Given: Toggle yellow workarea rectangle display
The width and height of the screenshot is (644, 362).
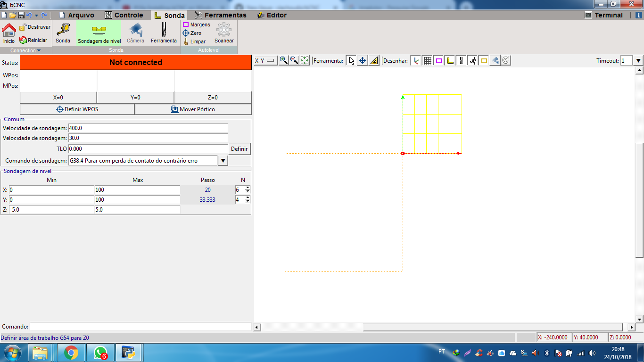Looking at the screenshot, I should point(484,60).
